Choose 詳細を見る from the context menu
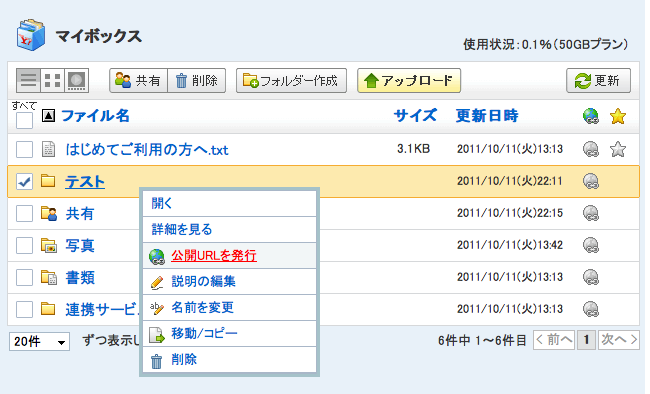650x394 pixels. pyautogui.click(x=229, y=229)
